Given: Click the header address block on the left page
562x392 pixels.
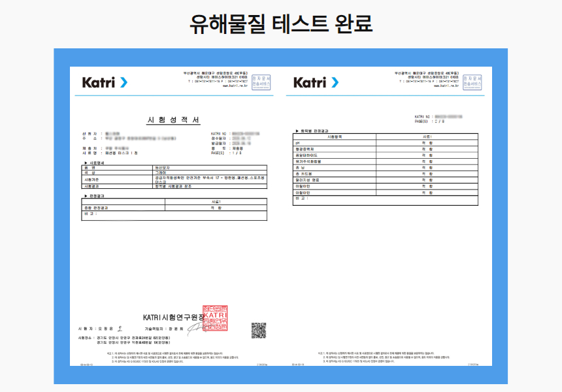Looking at the screenshot, I should point(216,79).
